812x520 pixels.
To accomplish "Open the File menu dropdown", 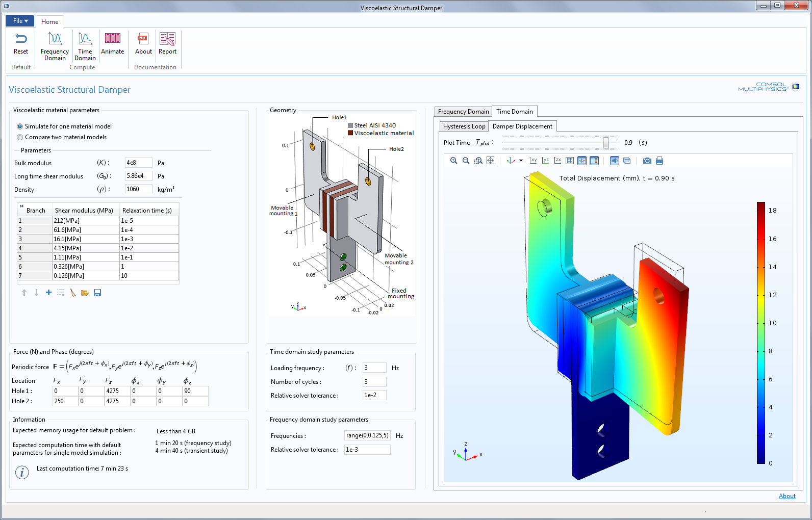I will tap(20, 21).
